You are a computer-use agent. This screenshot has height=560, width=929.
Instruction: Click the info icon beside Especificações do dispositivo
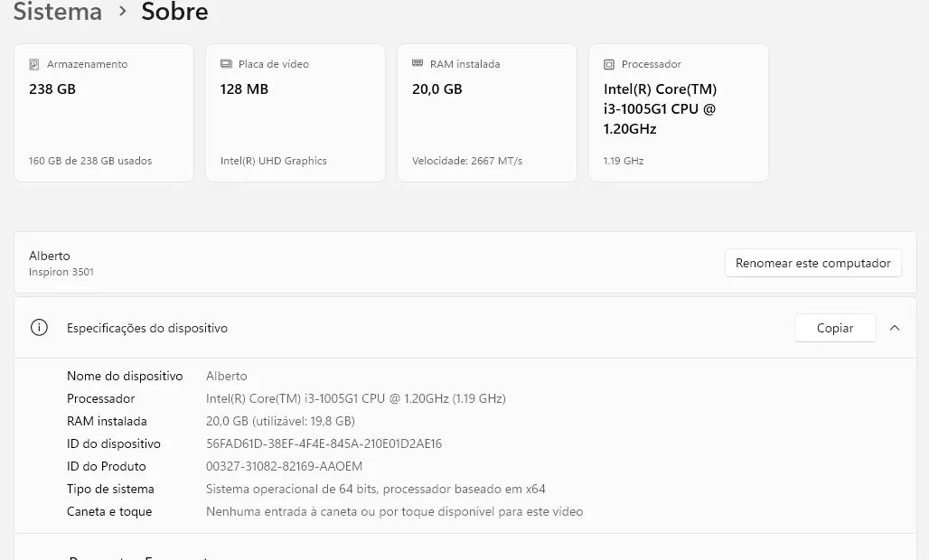(x=39, y=328)
